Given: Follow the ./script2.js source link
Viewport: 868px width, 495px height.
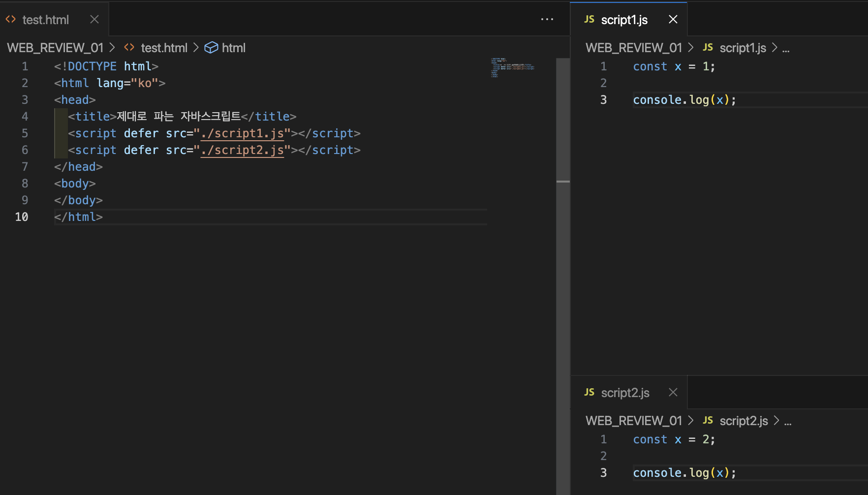Looking at the screenshot, I should [242, 150].
